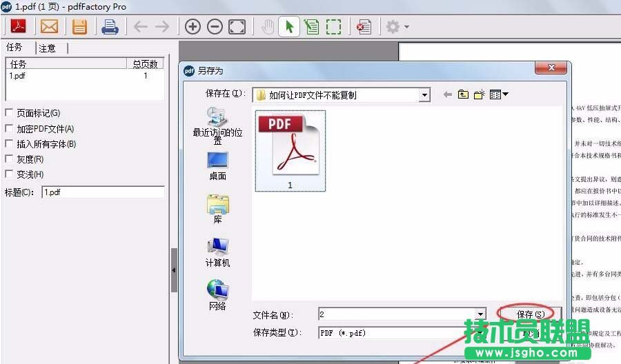This screenshot has height=364, width=621.
Task: Open 计算机 in places bar
Action: coord(217,252)
